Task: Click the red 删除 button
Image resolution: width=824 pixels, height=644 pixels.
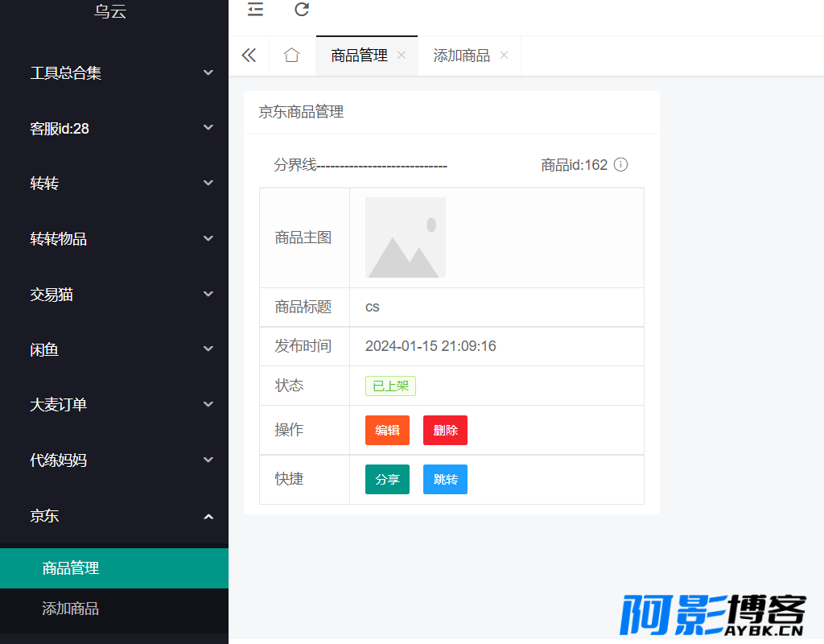Action: [x=445, y=430]
